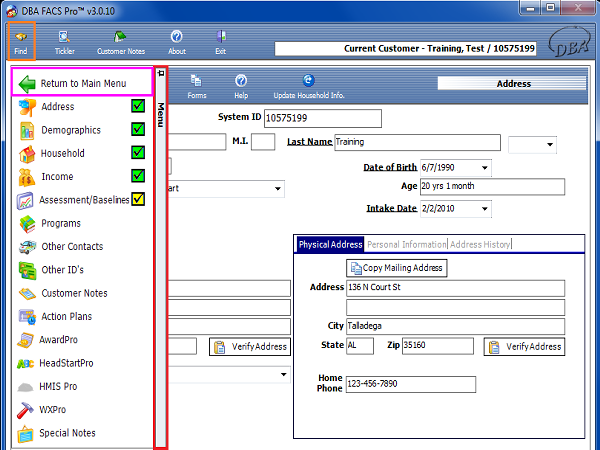Toggle the Address completion checkbox

138,106
